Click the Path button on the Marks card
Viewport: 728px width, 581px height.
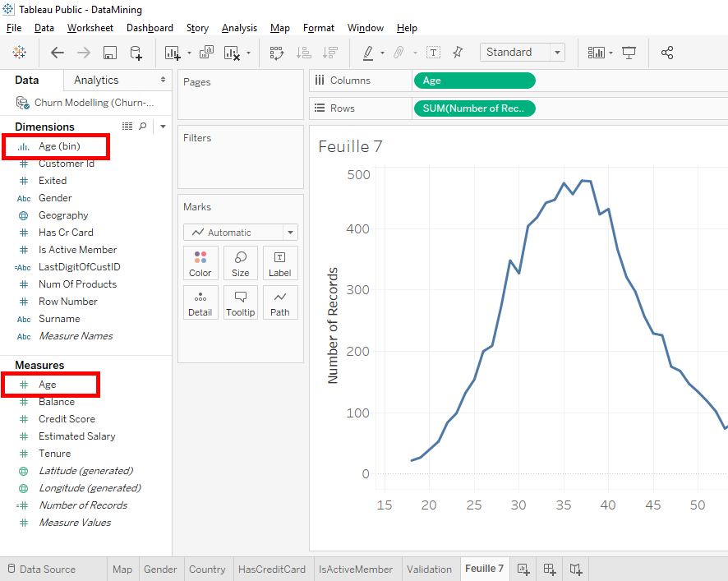click(x=279, y=302)
